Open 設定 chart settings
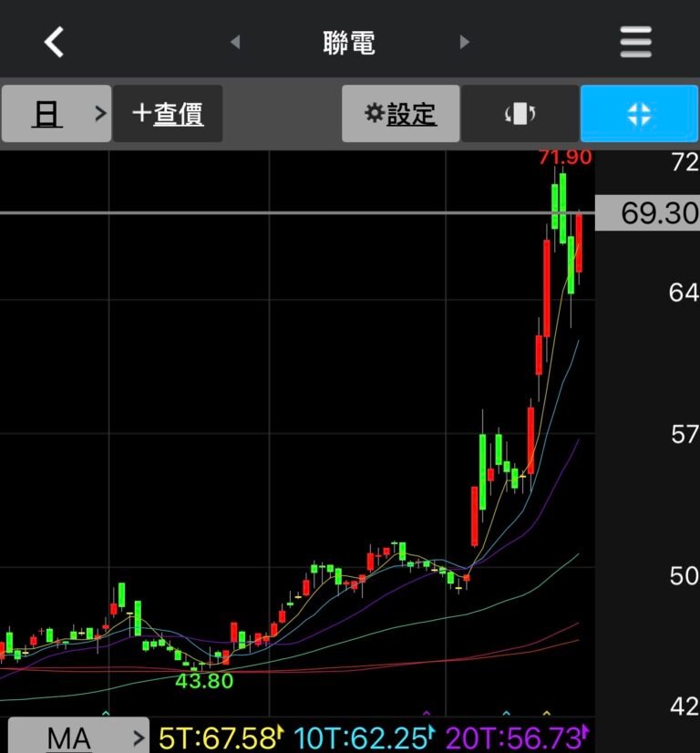This screenshot has width=700, height=753. point(400,114)
